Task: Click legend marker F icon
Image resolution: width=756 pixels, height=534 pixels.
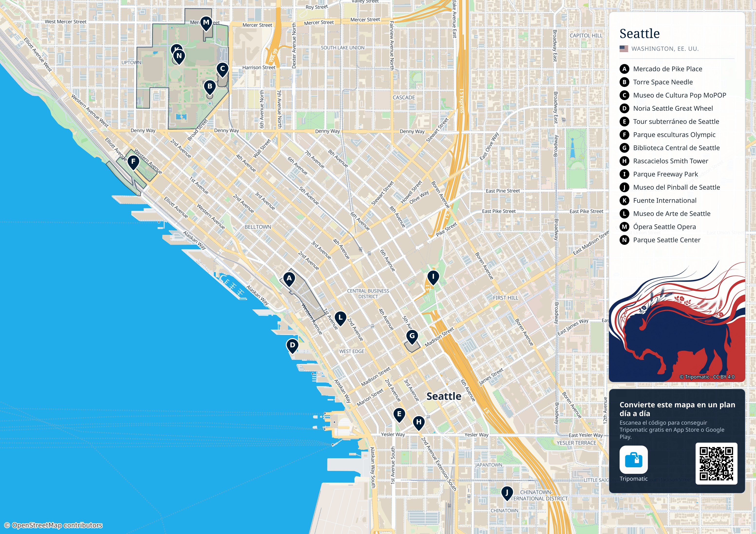Action: tap(624, 135)
